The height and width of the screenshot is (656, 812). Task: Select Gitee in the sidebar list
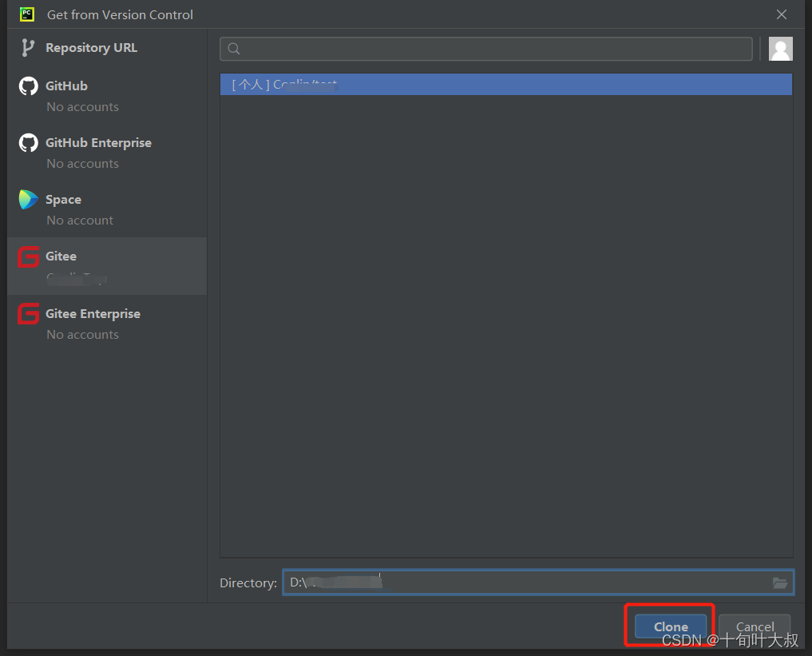coord(107,266)
